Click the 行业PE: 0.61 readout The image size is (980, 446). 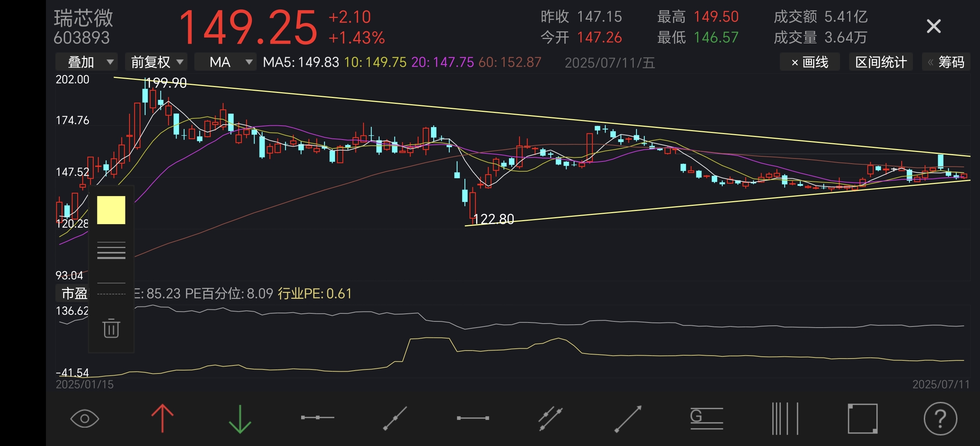[315, 294]
